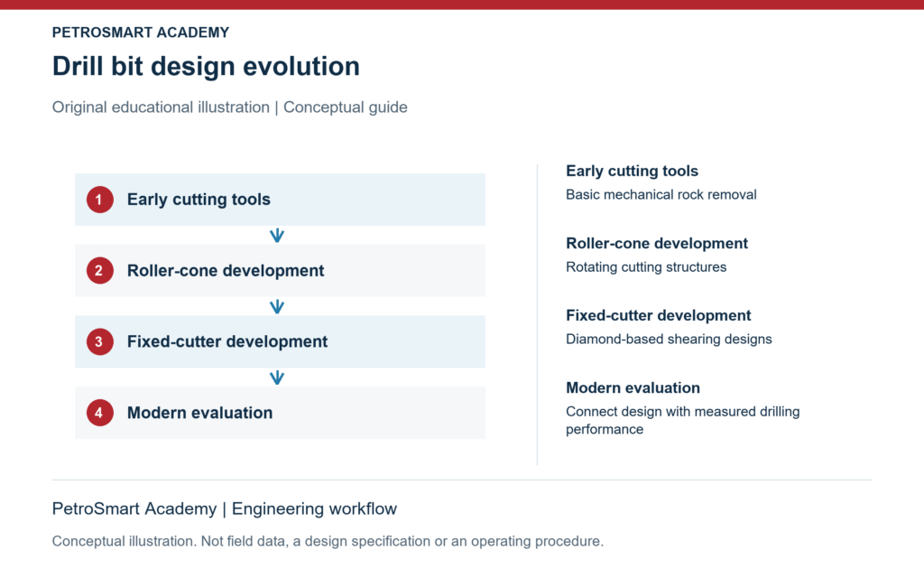Click the PetroSmart Academy Engineering workflow footer

click(225, 508)
